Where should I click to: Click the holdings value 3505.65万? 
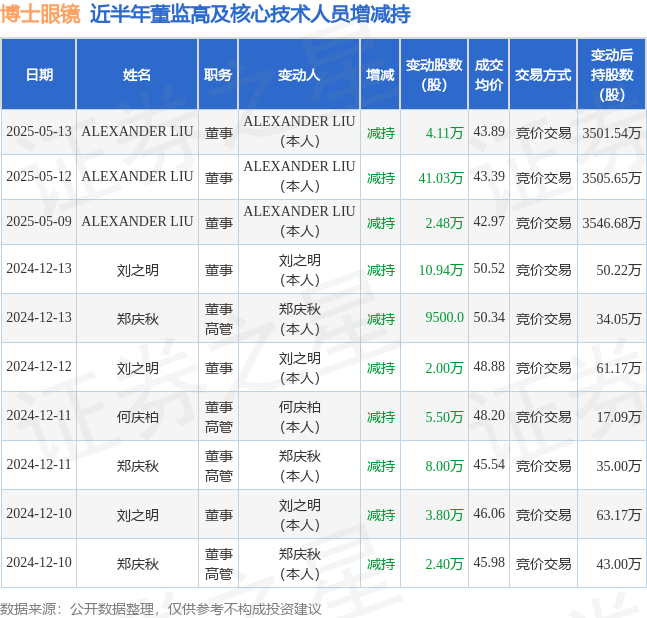tap(612, 178)
